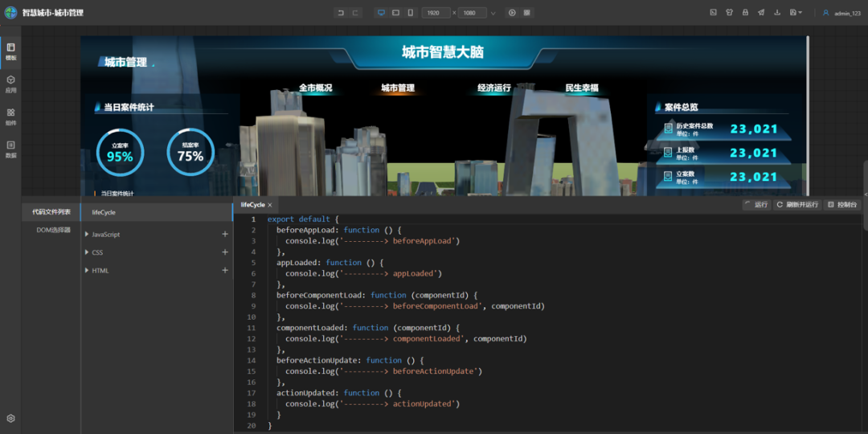This screenshot has width=868, height=434.
Task: Select 经济运行 in the dashboard navigation
Action: tap(494, 88)
